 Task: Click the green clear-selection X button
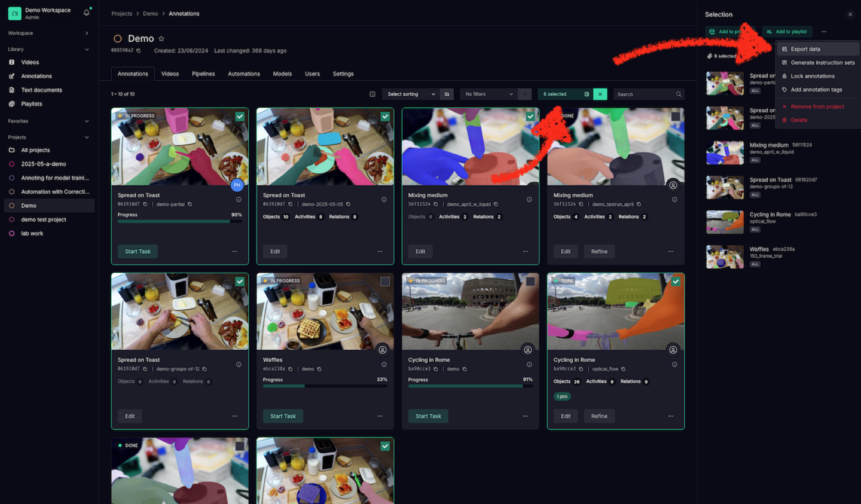coord(600,94)
